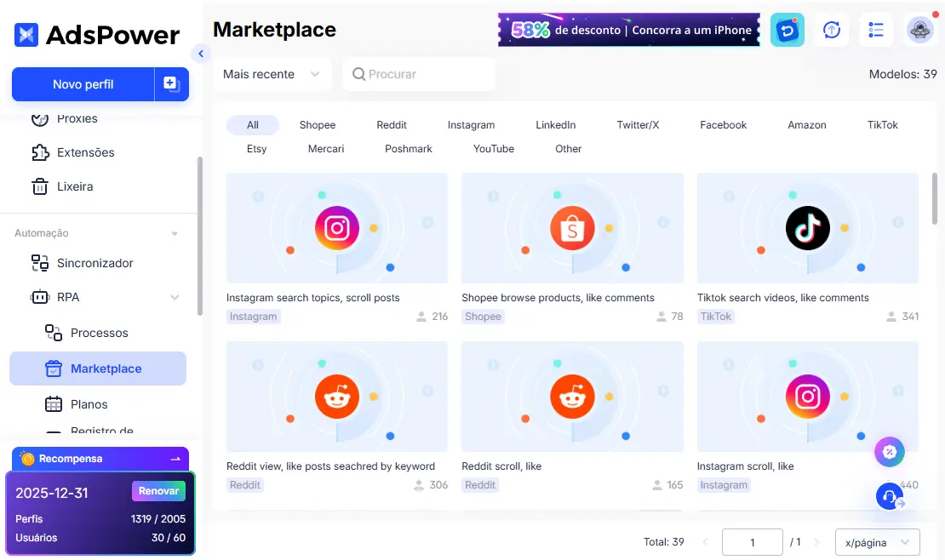The image size is (945, 560).
Task: Click the Renovar subscription button
Action: click(x=158, y=491)
